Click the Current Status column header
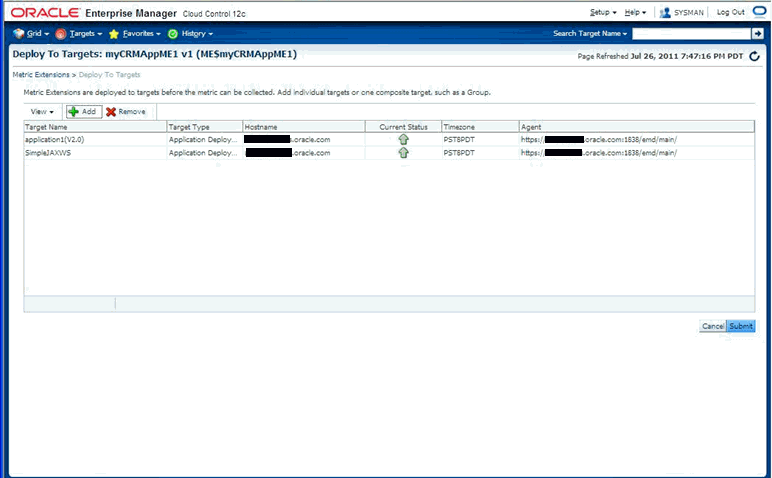 coord(403,127)
